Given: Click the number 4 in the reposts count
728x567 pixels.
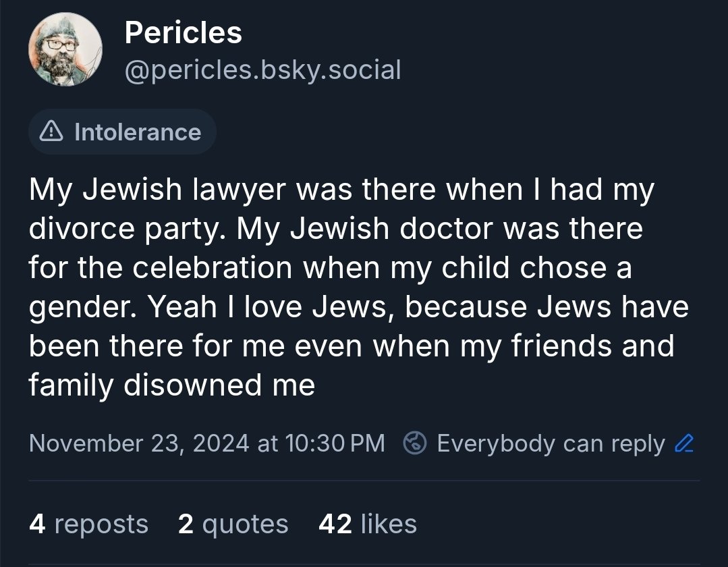Looking at the screenshot, I should (x=37, y=524).
